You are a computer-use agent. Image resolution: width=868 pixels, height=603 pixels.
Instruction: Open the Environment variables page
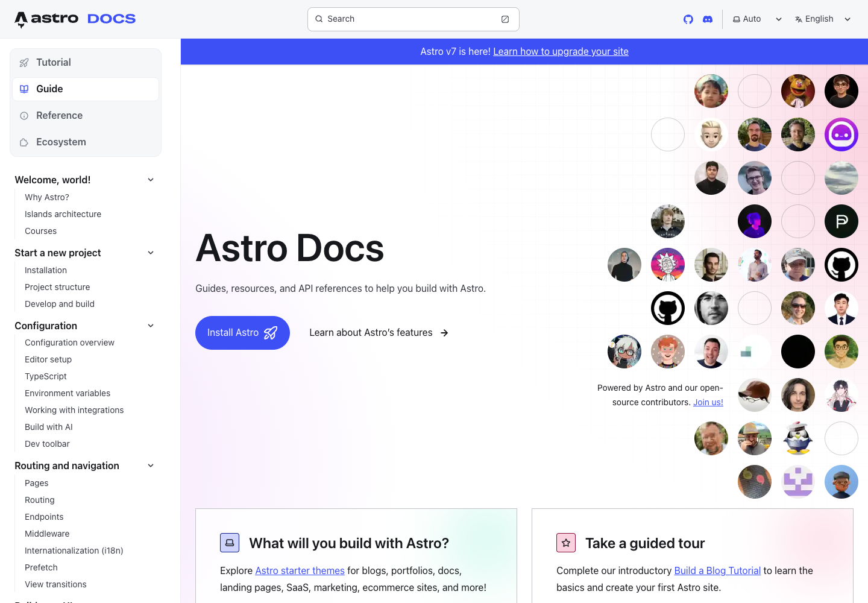point(68,393)
